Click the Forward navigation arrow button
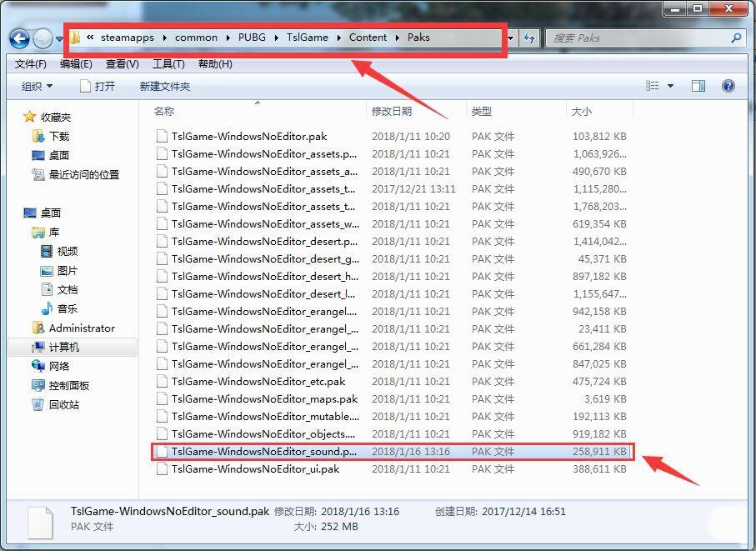 pyautogui.click(x=43, y=38)
